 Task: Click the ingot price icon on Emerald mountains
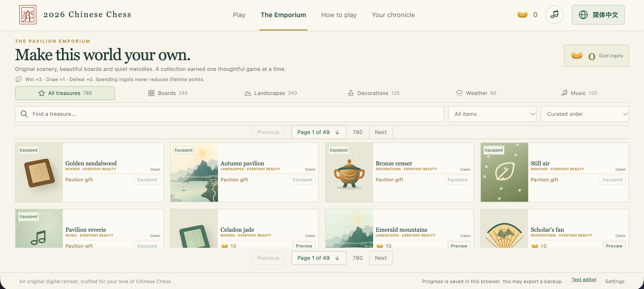pyautogui.click(x=380, y=246)
